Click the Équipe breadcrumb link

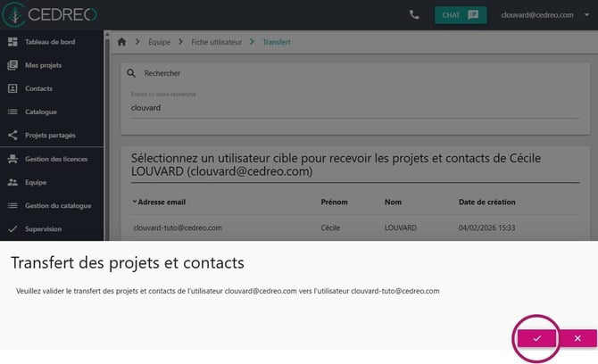(x=160, y=42)
